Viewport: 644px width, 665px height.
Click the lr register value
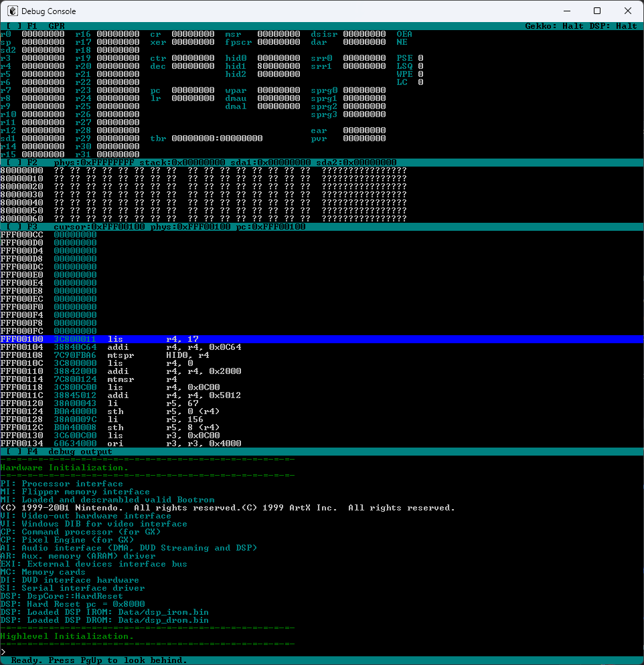click(193, 98)
